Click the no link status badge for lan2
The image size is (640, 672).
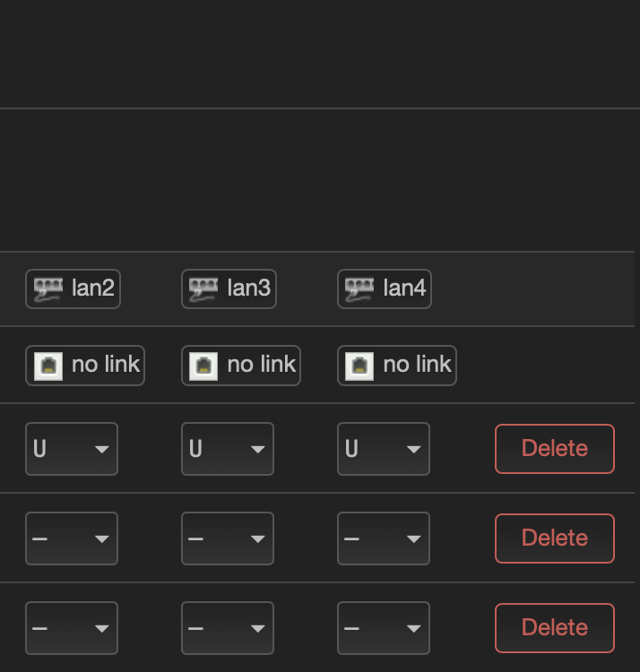pyautogui.click(x=85, y=366)
